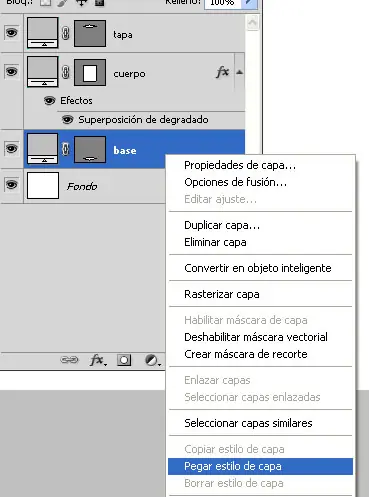Click the chain link icon on tapa layer

pos(66,33)
